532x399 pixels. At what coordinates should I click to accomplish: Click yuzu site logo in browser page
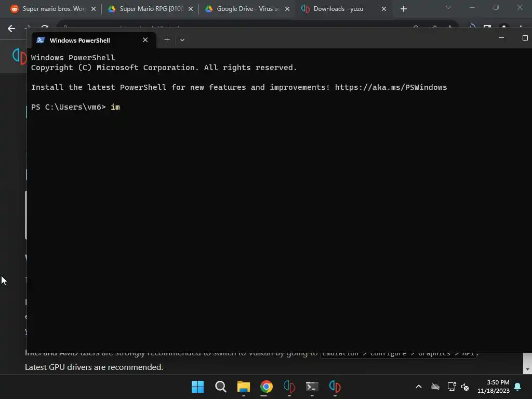19,56
